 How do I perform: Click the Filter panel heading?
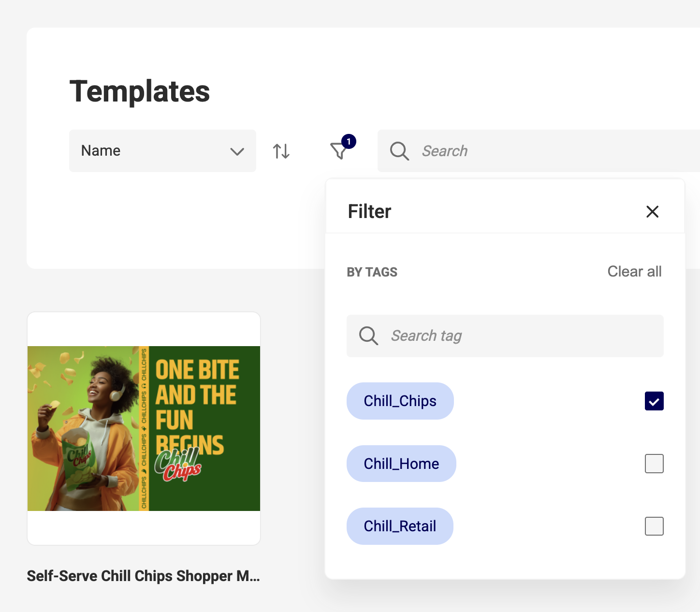(x=369, y=211)
